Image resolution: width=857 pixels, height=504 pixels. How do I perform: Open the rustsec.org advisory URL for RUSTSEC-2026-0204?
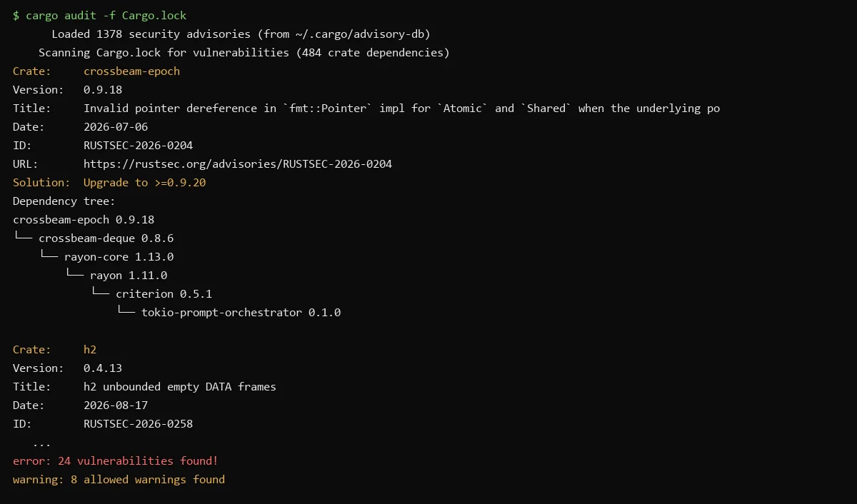point(238,164)
